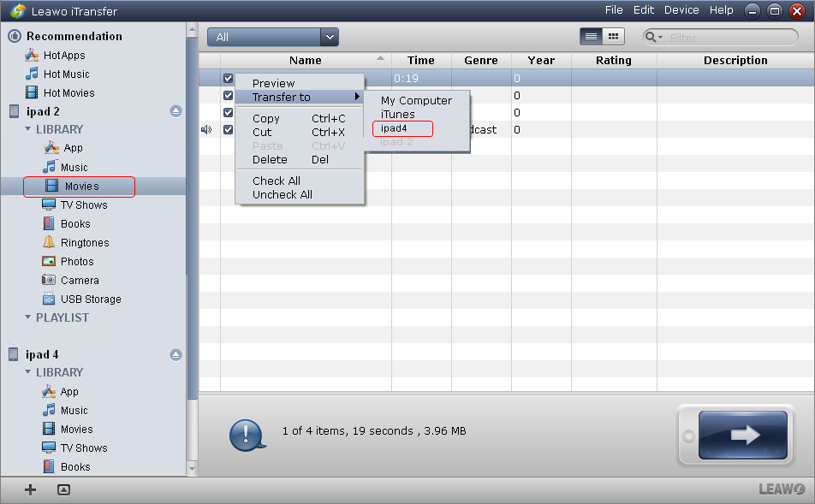Open the Edit menu
The image size is (815, 504).
point(644,10)
